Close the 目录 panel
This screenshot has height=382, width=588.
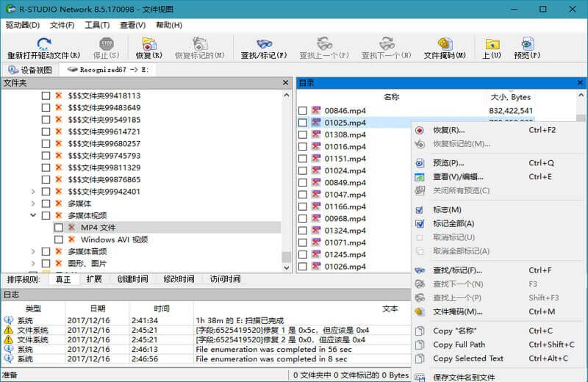pyautogui.click(x=580, y=82)
